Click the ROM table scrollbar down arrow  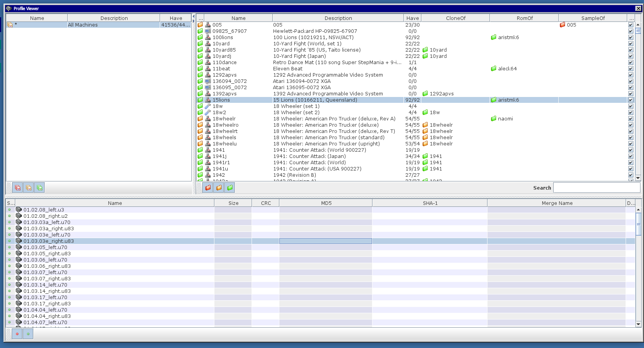[639, 324]
